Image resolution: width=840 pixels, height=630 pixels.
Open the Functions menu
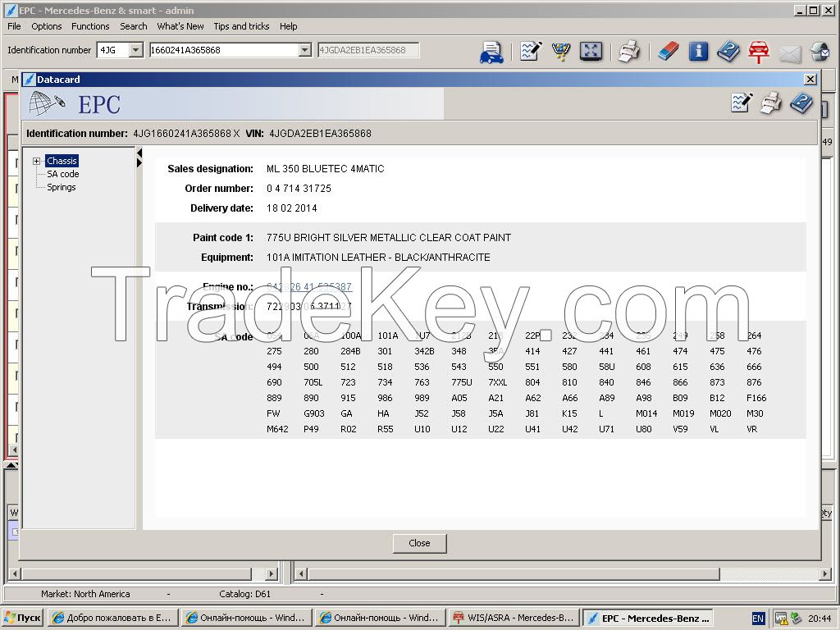tap(90, 26)
